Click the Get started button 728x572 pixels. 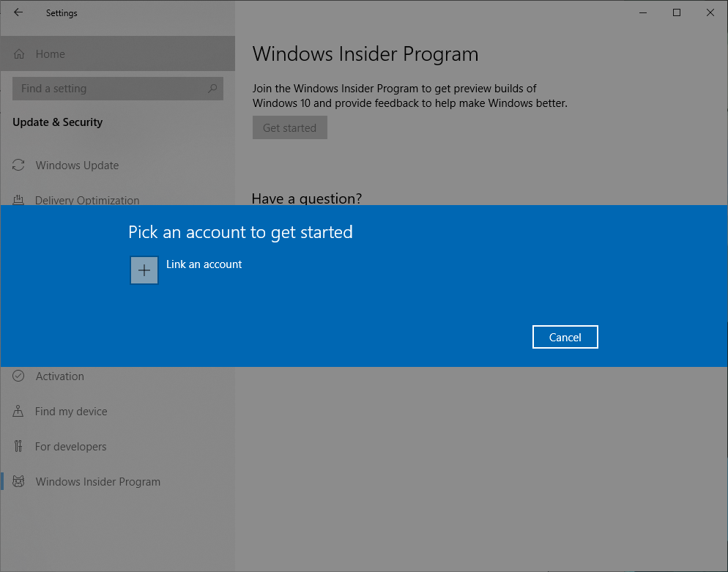click(289, 127)
